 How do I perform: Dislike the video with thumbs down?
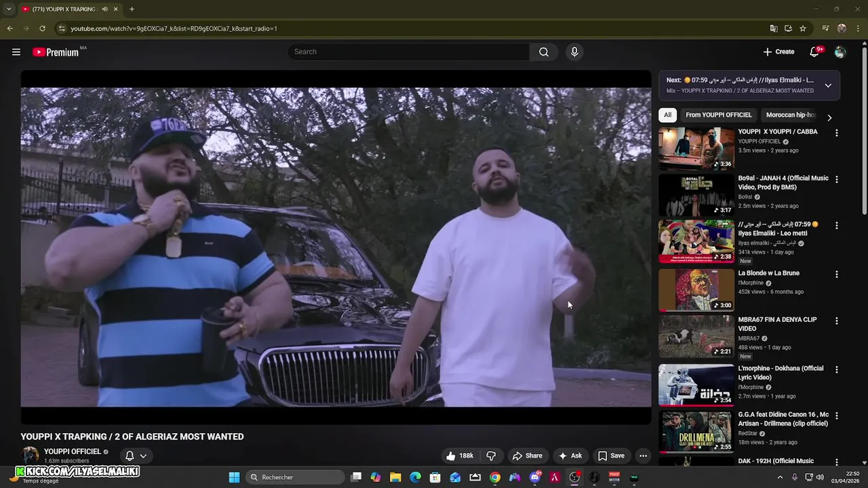[x=492, y=455]
